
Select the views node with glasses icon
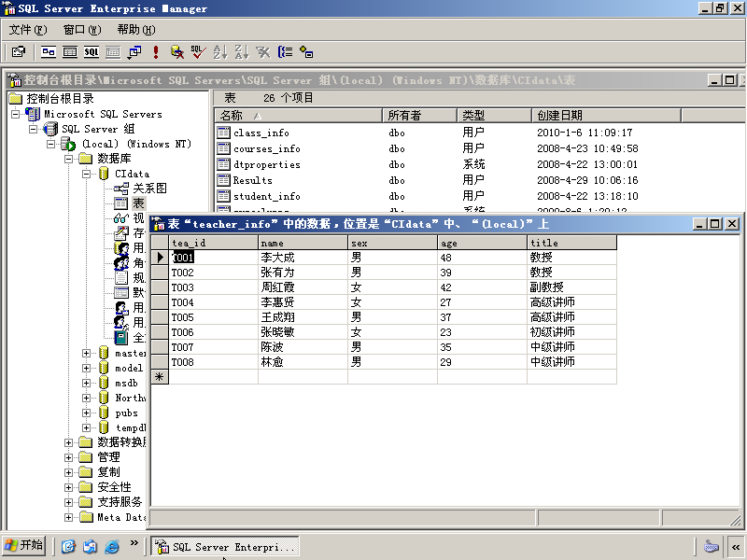click(x=121, y=218)
